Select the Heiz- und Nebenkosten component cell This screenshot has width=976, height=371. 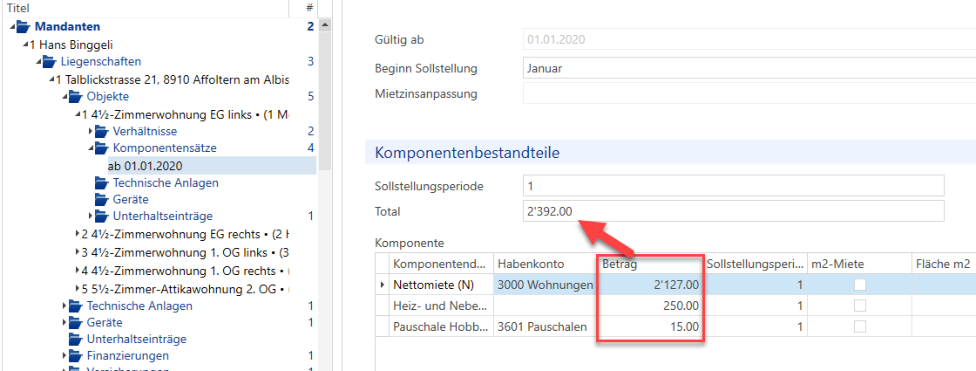[x=441, y=306]
